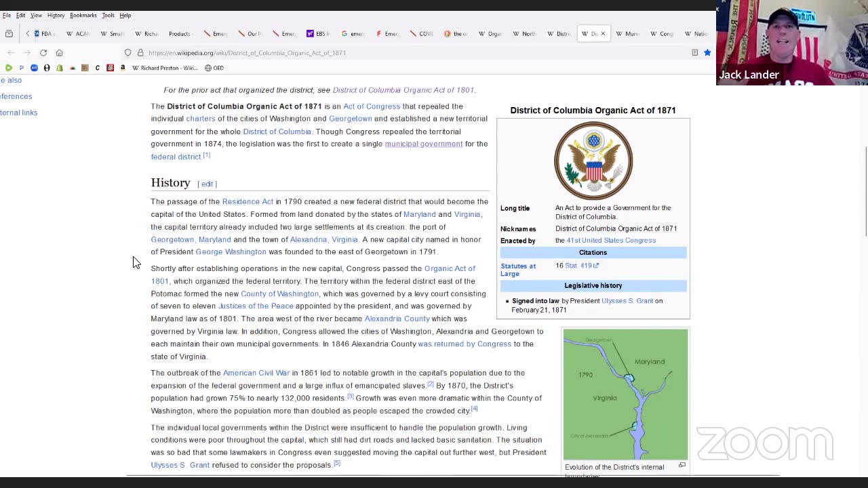Open the File menu
The width and height of the screenshot is (868, 488).
pyautogui.click(x=7, y=16)
